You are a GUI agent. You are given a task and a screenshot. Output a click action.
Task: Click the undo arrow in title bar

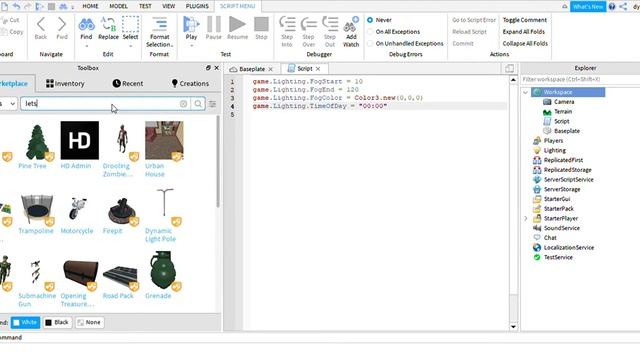16,6
